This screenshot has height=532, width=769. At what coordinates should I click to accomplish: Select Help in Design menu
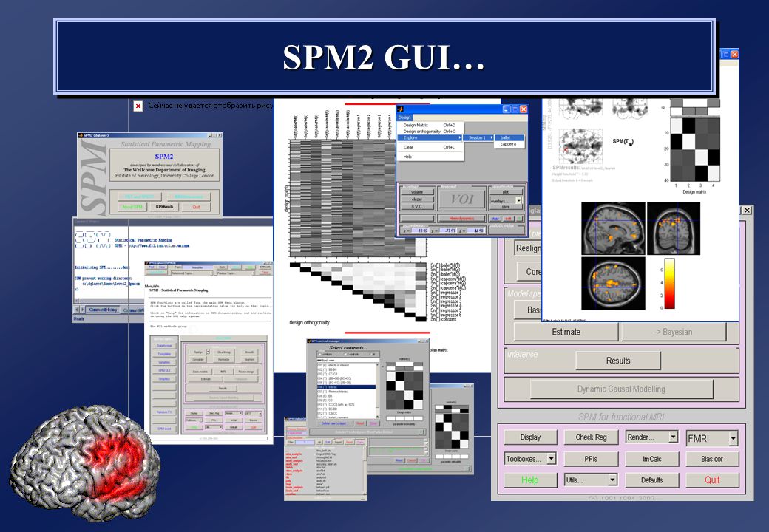pos(429,157)
